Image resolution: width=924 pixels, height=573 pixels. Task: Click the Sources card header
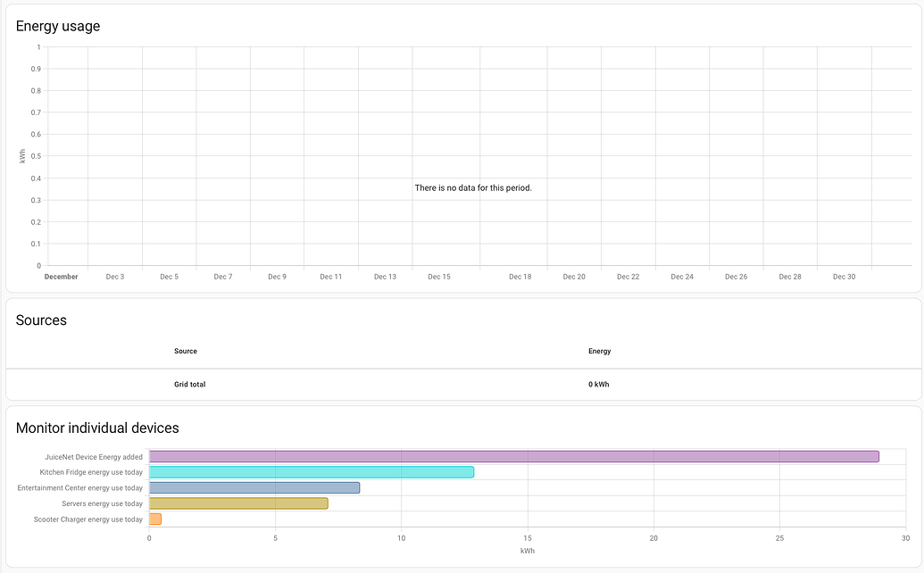39,320
